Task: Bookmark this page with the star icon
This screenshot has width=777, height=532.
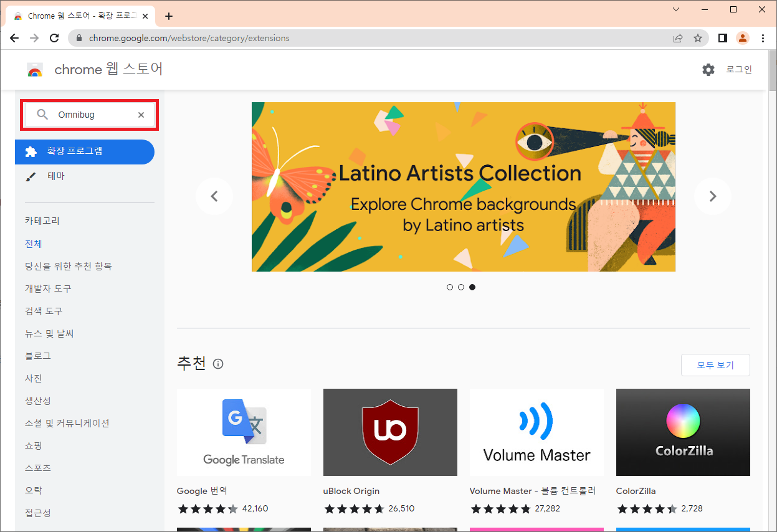Action: 698,38
